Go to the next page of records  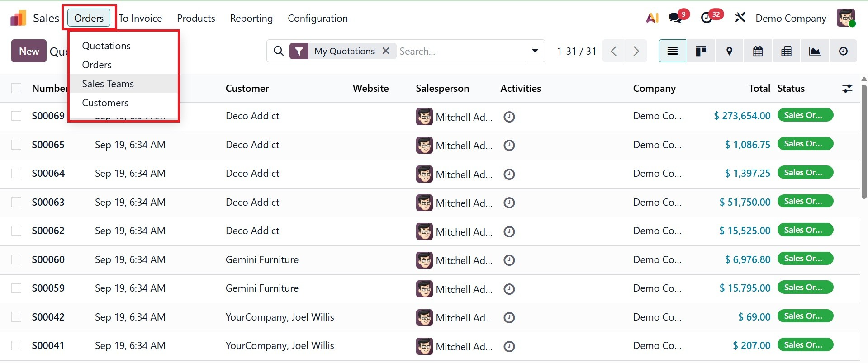(636, 51)
